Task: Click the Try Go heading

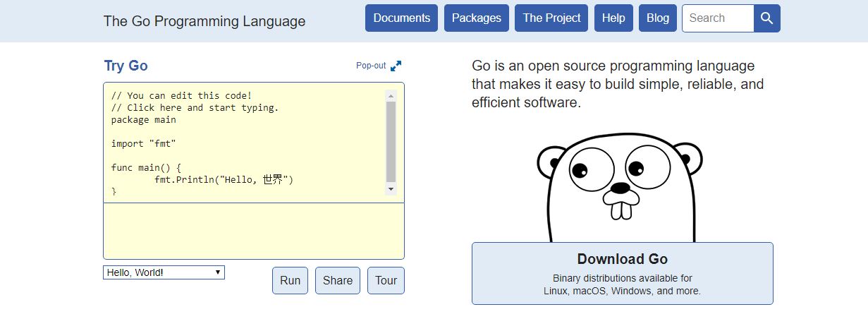Action: pyautogui.click(x=126, y=66)
